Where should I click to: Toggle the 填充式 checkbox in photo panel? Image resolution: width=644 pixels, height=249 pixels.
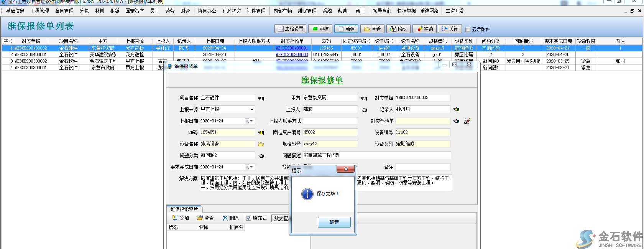click(248, 218)
